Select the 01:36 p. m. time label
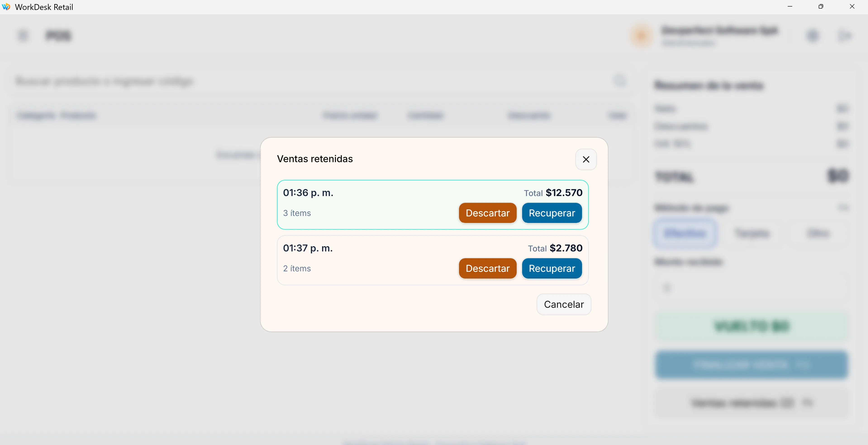 [x=308, y=193]
